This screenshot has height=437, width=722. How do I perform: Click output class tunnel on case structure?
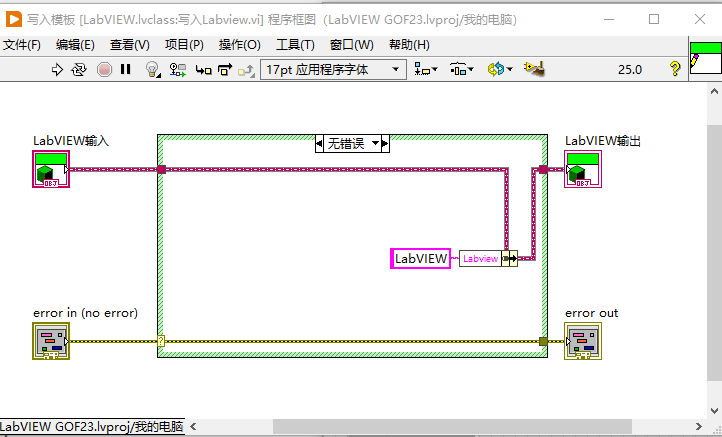coord(543,169)
